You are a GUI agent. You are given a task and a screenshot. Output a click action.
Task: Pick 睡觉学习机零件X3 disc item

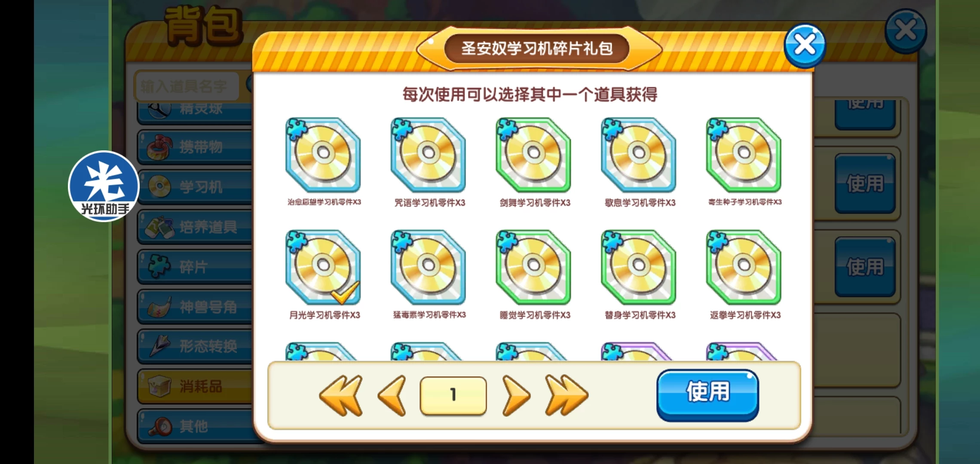(533, 267)
